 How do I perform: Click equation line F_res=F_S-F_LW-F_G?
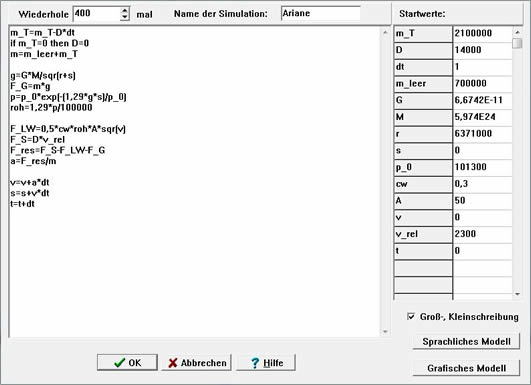58,150
